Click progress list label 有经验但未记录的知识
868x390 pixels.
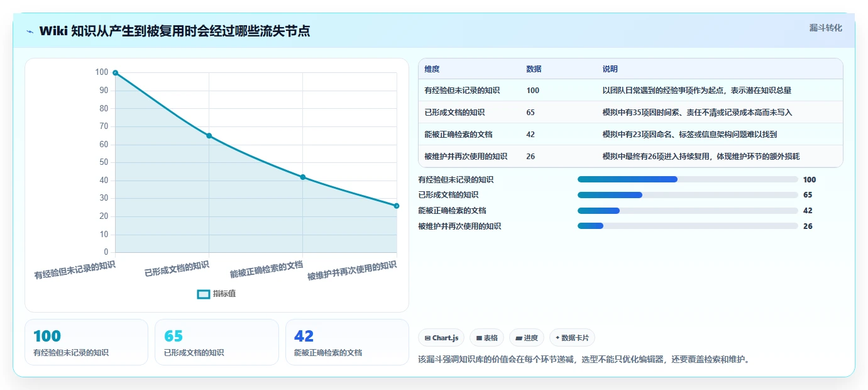tap(456, 180)
